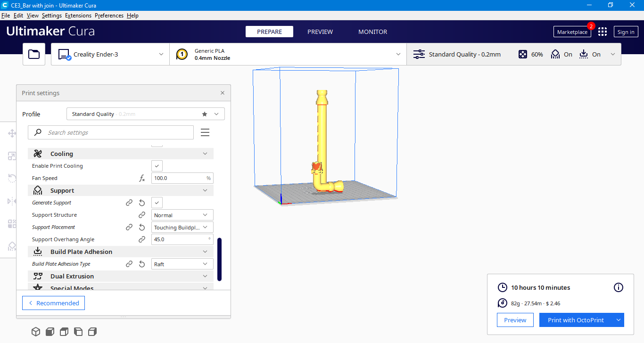The width and height of the screenshot is (644, 343).
Task: Open the File menu
Action: pyautogui.click(x=6, y=16)
